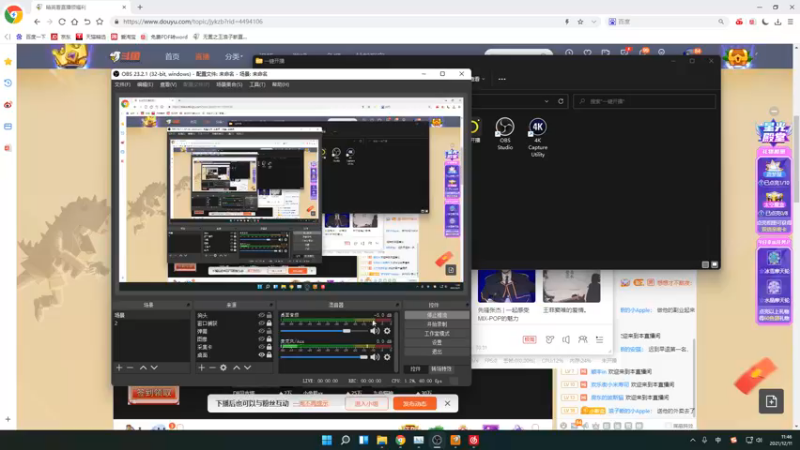Toggle browser night mode moon icon
Screen dimensions: 800x450
point(765,21)
